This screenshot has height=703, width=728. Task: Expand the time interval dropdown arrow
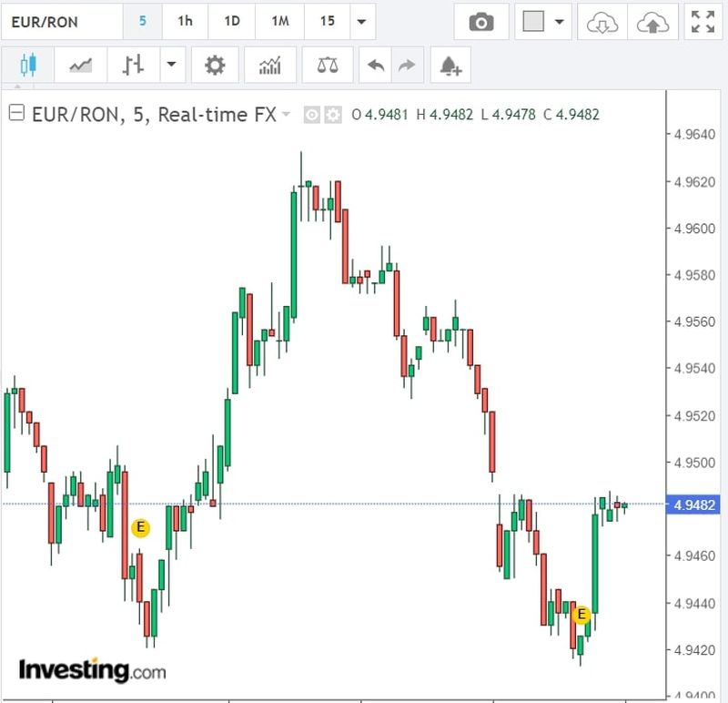pyautogui.click(x=362, y=22)
